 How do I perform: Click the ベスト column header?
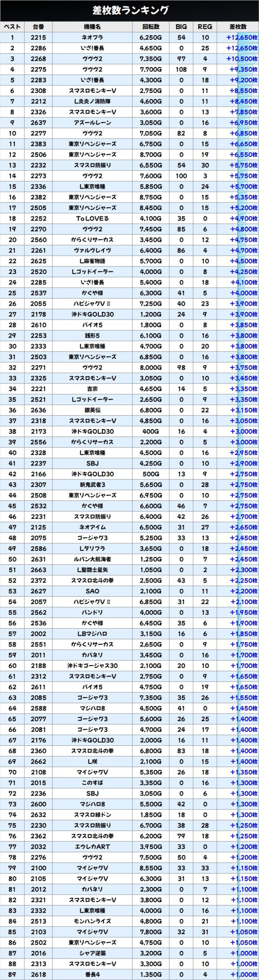tap(12, 27)
